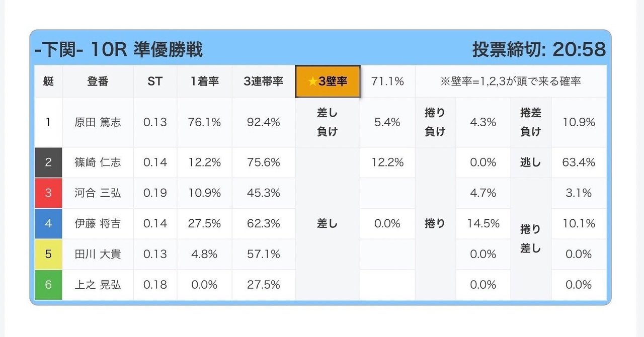
Task: Select the red boat number 3 swatch
Action: tap(48, 193)
